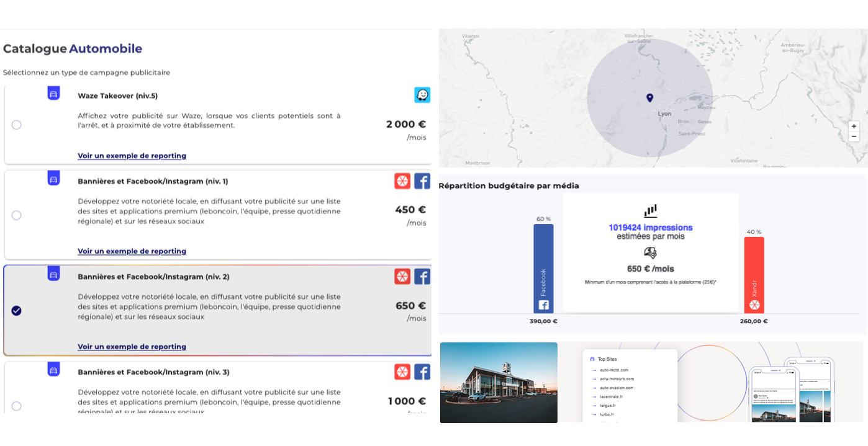The image size is (868, 446).
Task: Click the Facebook icon on the niv. 3 row
Action: 422,372
